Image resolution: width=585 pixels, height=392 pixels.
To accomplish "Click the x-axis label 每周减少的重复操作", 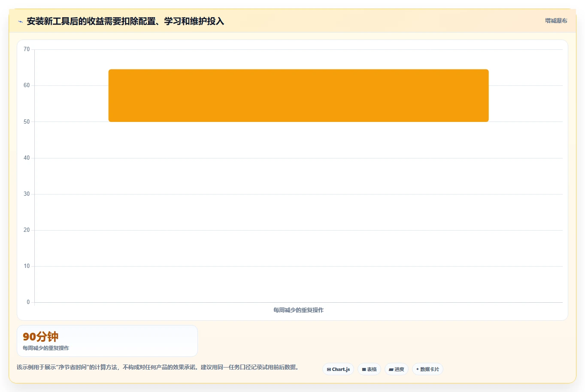I will click(x=298, y=310).
